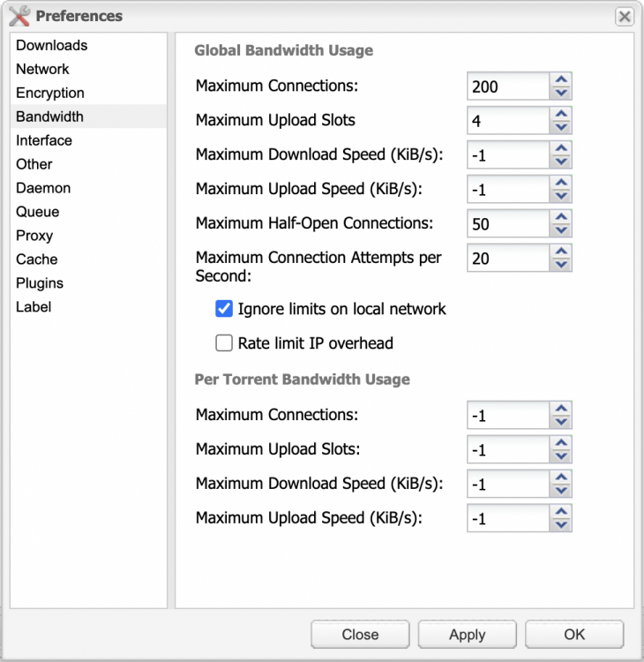Screen dimensions: 644x662
Task: Focus the per-torrent Maximum Connections input field
Action: [508, 415]
